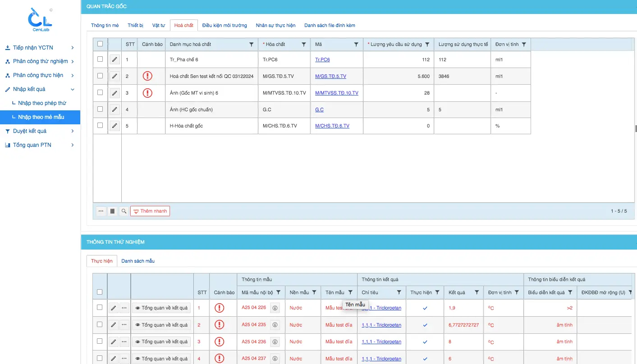Click the search magnifier in chemical grid footer
The height and width of the screenshot is (364, 637).
124,211
